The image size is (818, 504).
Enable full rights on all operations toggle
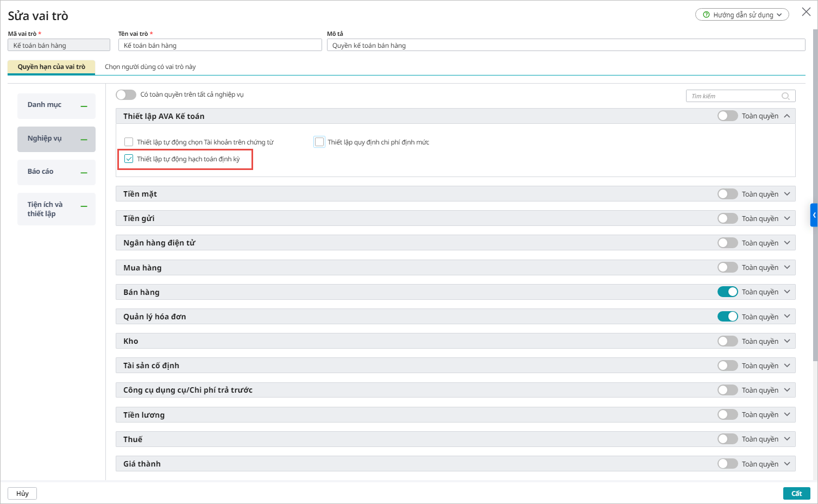[126, 94]
